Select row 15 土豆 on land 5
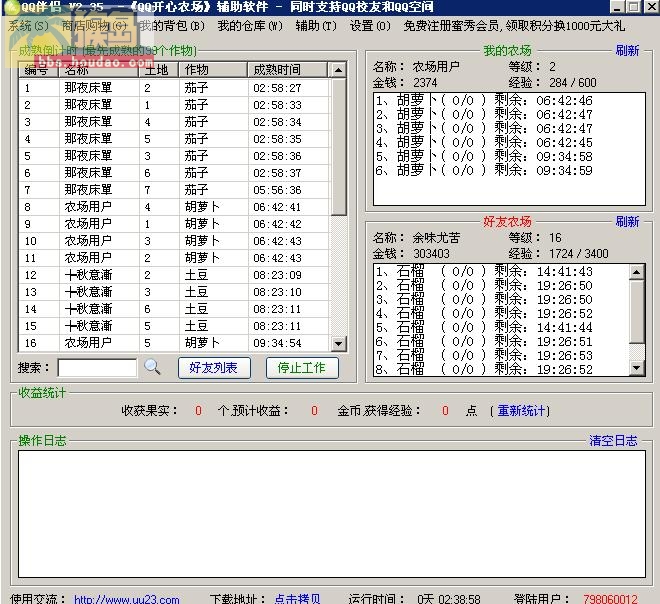The height and width of the screenshot is (604, 660). click(174, 326)
